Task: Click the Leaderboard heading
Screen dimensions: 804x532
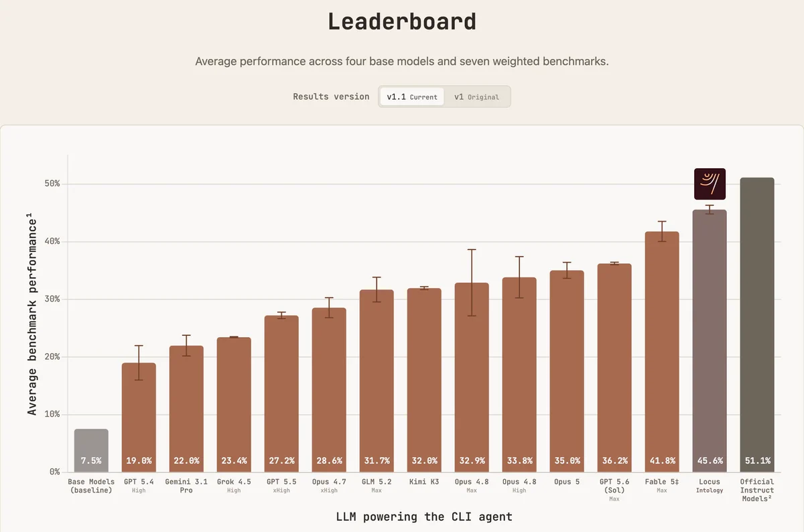Action: point(402,21)
